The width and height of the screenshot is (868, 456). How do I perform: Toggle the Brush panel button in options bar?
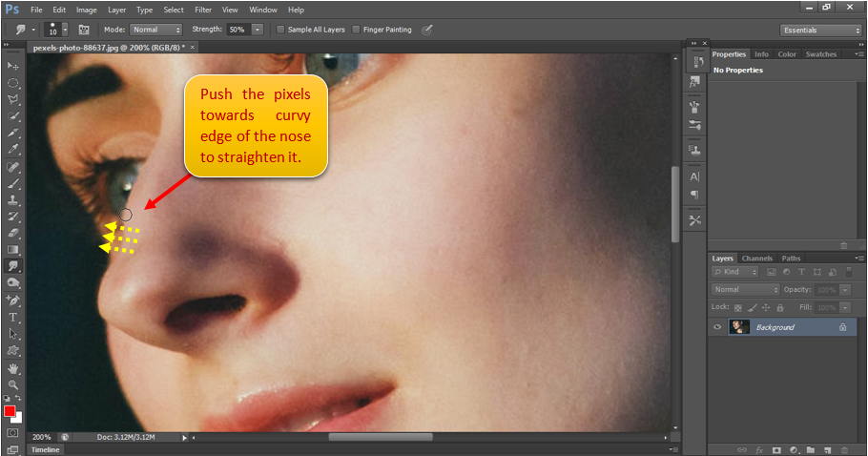click(84, 30)
